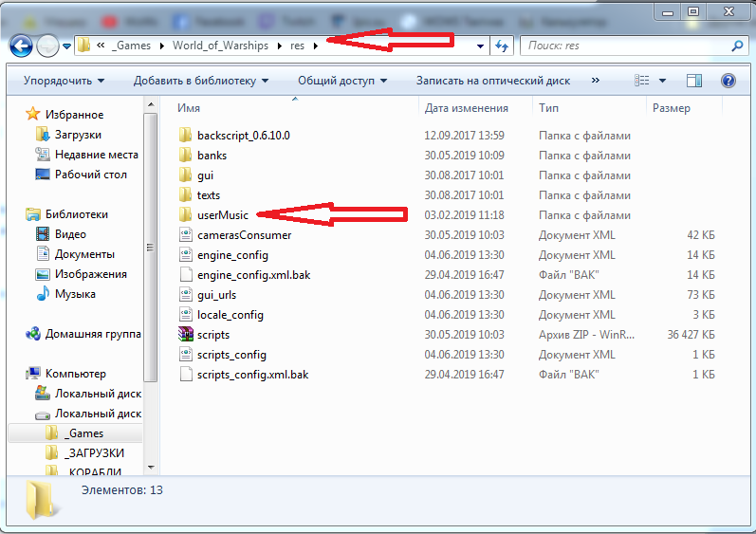Select the scripts_config XML file icon
The image size is (756, 534).
(186, 354)
